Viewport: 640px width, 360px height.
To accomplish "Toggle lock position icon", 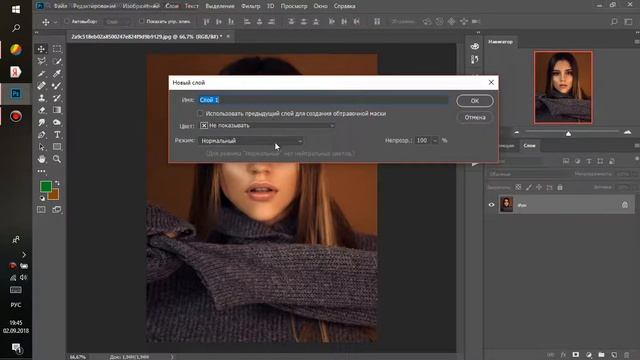I will pos(539,187).
